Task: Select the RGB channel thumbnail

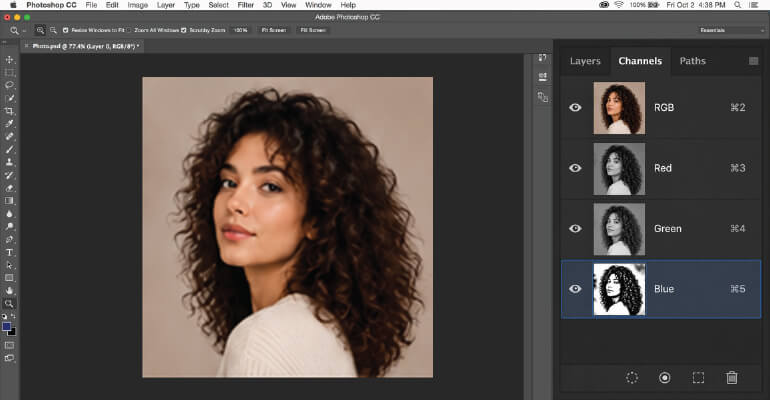Action: pos(619,108)
